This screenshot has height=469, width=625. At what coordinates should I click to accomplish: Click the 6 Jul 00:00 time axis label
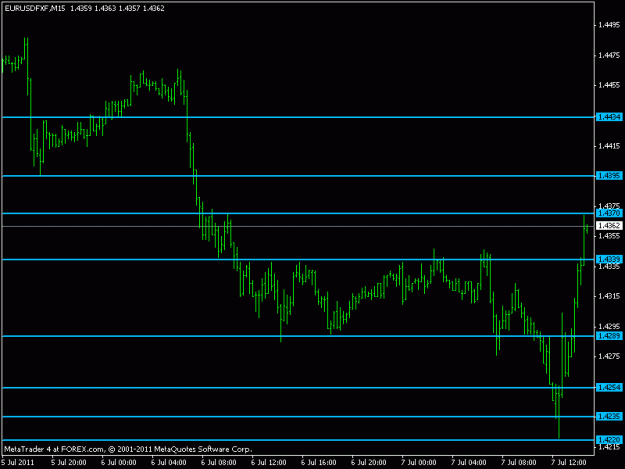click(x=118, y=463)
